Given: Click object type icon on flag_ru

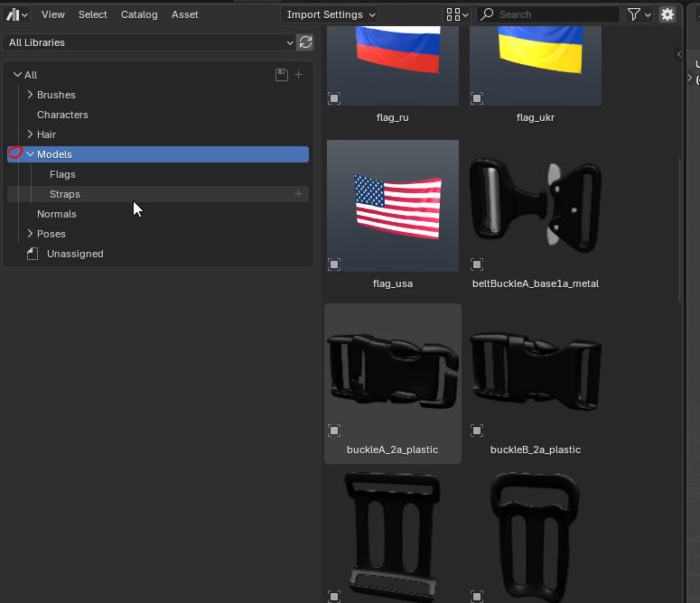Looking at the screenshot, I should coord(334,98).
